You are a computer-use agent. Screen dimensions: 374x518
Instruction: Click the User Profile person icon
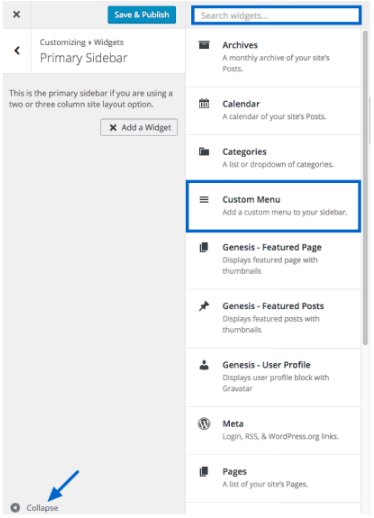click(x=204, y=365)
